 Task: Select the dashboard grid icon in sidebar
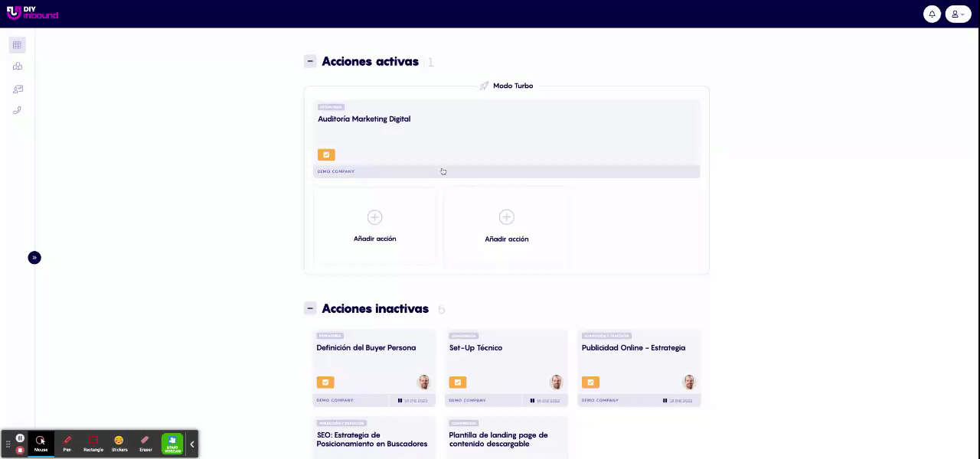pos(17,45)
